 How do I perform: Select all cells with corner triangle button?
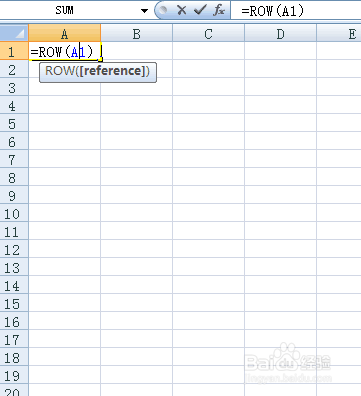14,33
